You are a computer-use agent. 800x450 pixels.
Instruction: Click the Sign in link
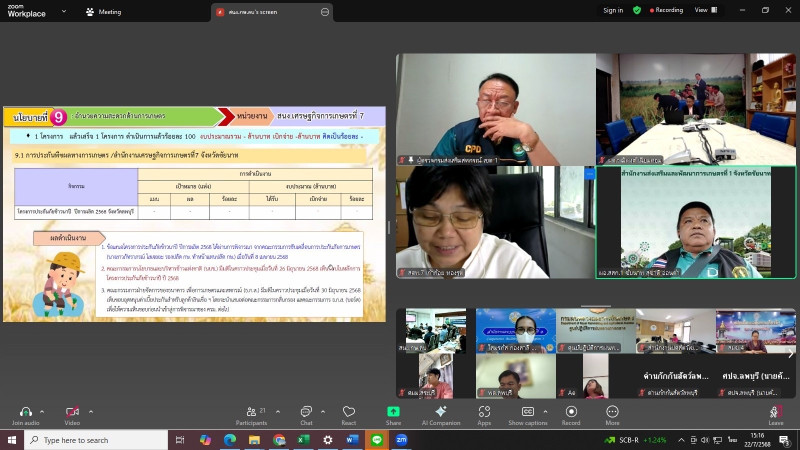(613, 10)
